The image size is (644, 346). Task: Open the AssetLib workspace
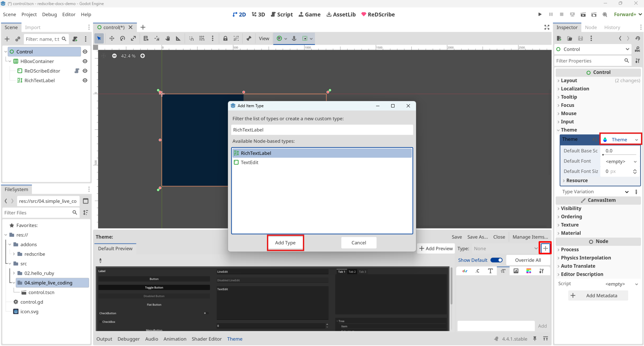[341, 14]
